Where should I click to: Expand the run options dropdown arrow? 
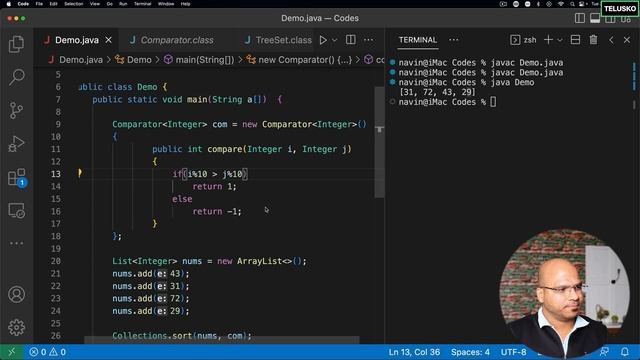click(x=335, y=40)
